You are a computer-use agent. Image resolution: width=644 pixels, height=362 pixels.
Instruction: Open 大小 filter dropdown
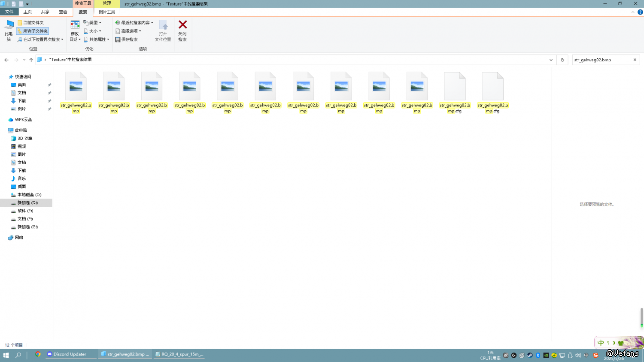click(92, 31)
